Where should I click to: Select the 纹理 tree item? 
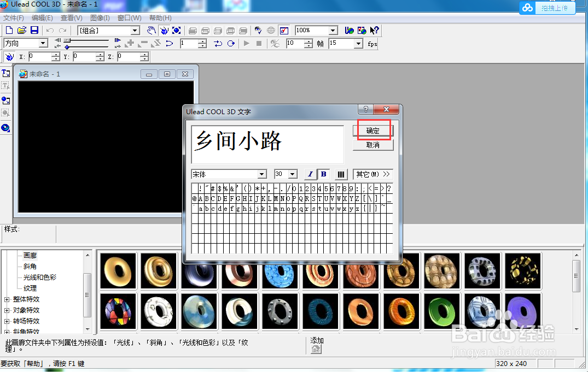coord(30,288)
